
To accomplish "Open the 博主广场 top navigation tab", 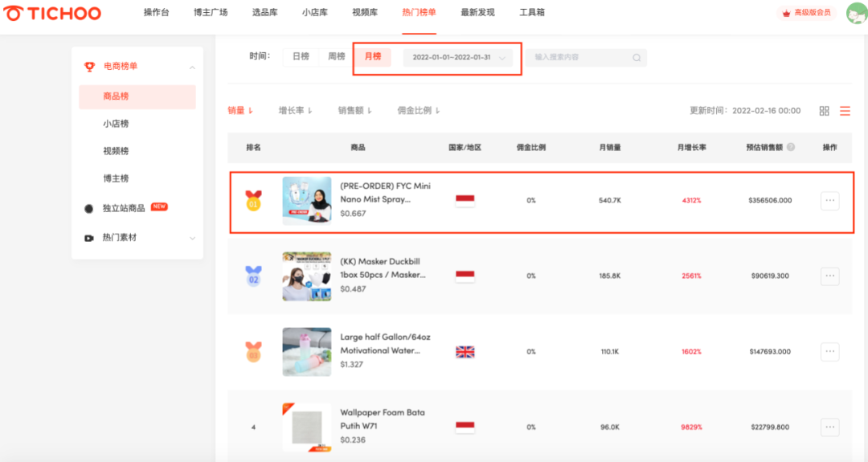I will pos(211,13).
